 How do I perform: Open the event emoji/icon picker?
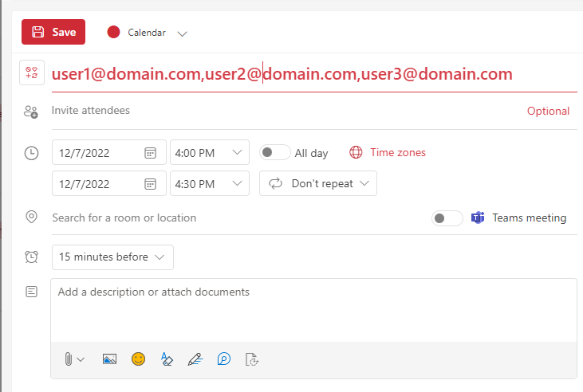point(32,73)
